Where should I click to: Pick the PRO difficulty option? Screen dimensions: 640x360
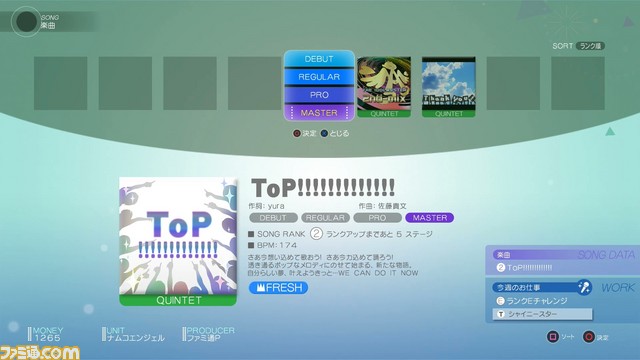(319, 95)
